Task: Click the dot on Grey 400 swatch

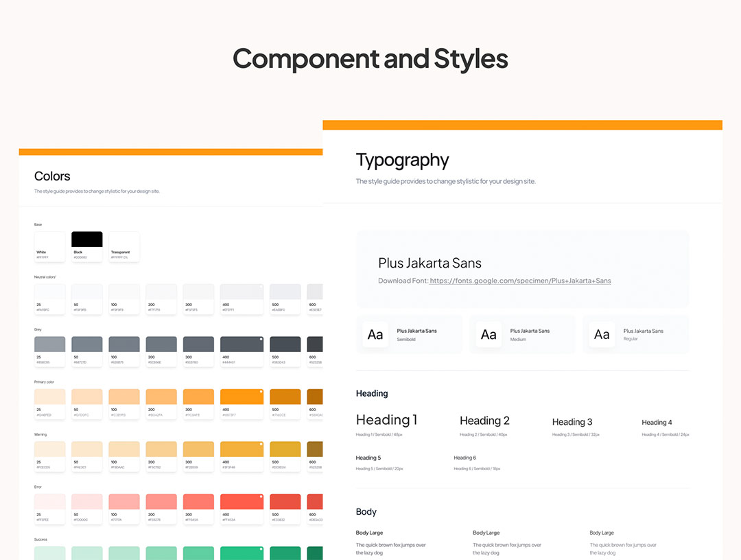Action: (261, 340)
